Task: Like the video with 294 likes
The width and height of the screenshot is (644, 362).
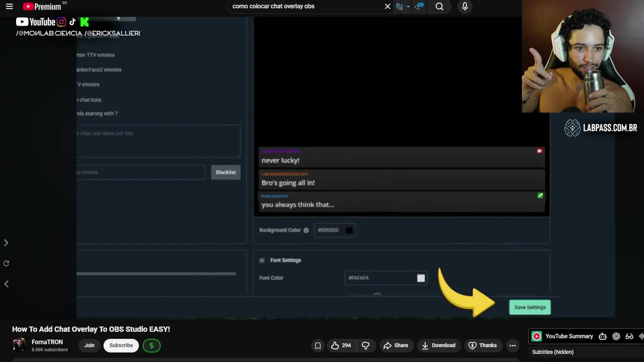Action: [341, 345]
